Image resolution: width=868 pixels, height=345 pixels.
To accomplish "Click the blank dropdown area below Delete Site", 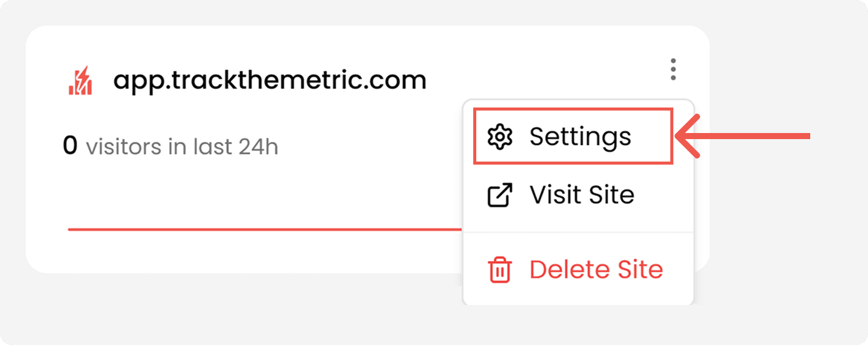I will click(578, 296).
